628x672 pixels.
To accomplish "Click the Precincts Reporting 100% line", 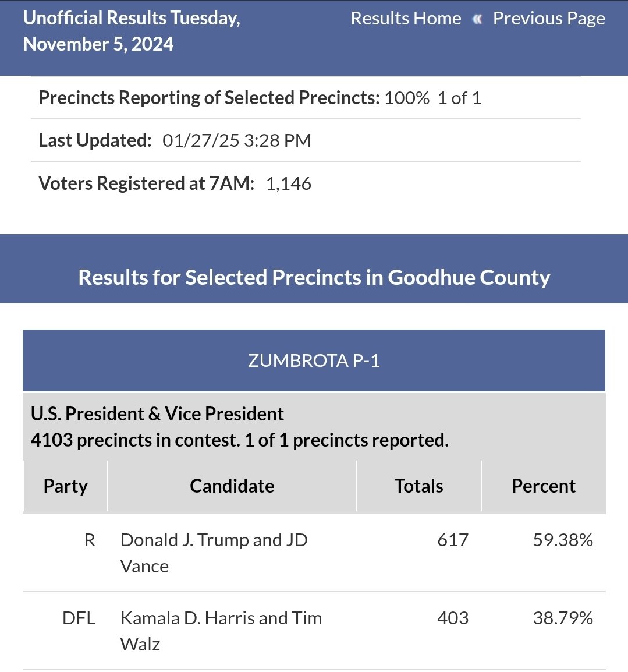I will point(260,98).
